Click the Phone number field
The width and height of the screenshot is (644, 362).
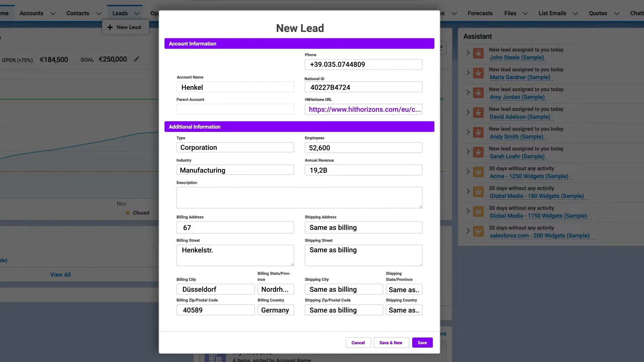(x=363, y=64)
